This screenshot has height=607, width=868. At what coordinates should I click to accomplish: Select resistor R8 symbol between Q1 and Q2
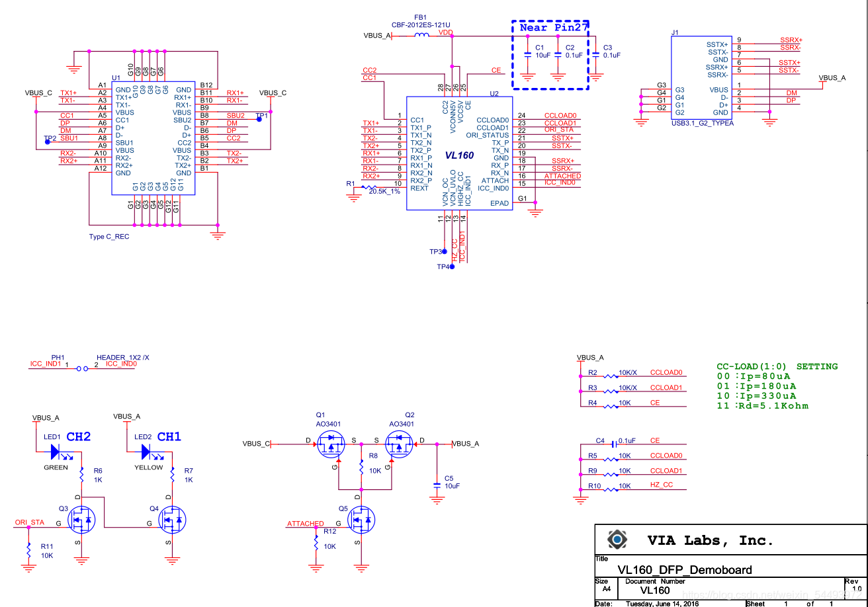pos(361,467)
